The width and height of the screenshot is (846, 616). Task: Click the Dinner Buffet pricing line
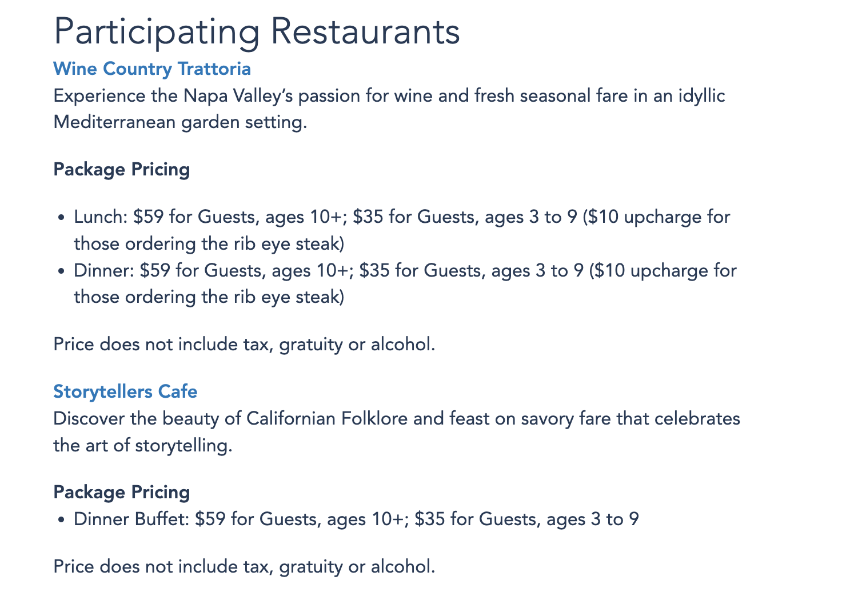(356, 519)
